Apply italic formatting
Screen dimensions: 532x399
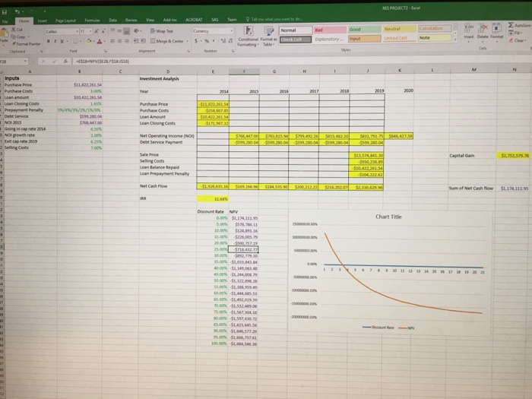pyautogui.click(x=55, y=41)
